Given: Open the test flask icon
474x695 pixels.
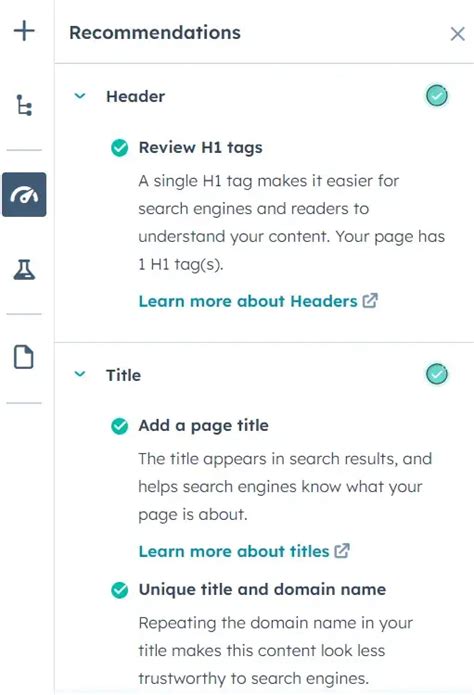Looking at the screenshot, I should click(x=24, y=269).
